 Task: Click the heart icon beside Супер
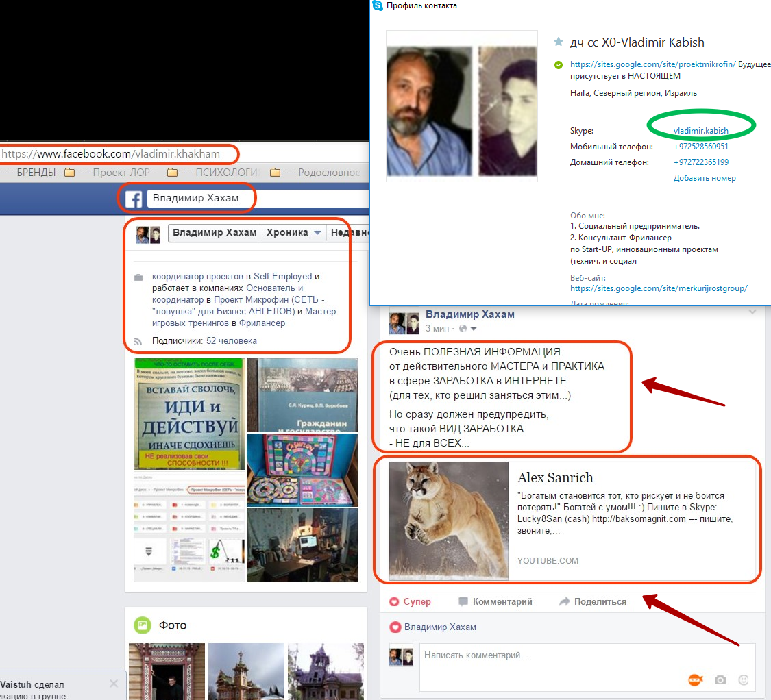click(x=394, y=601)
